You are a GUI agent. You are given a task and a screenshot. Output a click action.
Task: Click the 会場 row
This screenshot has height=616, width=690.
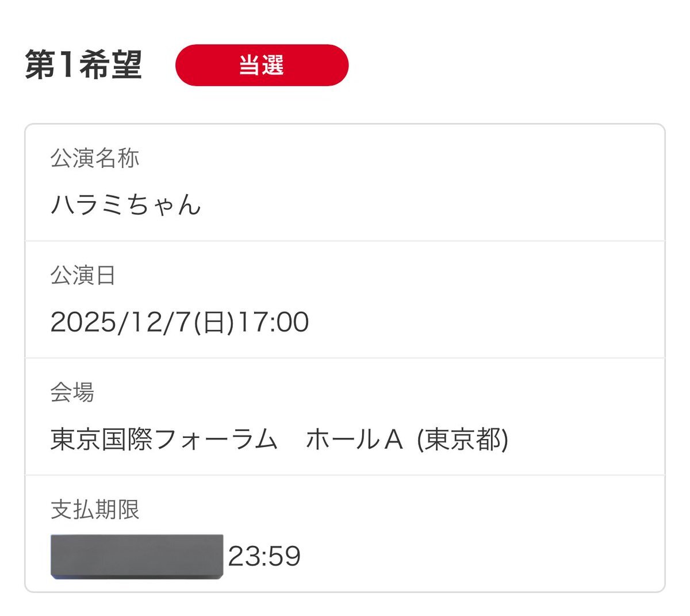tap(345, 417)
